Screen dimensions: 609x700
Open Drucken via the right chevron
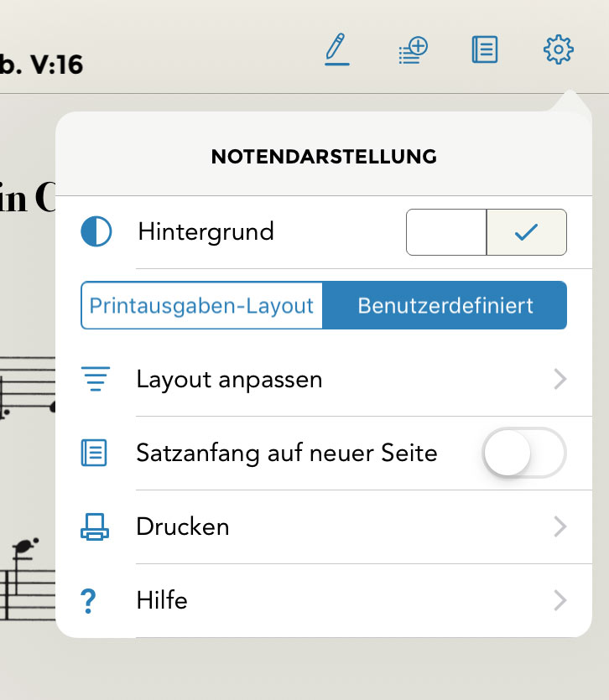point(560,527)
